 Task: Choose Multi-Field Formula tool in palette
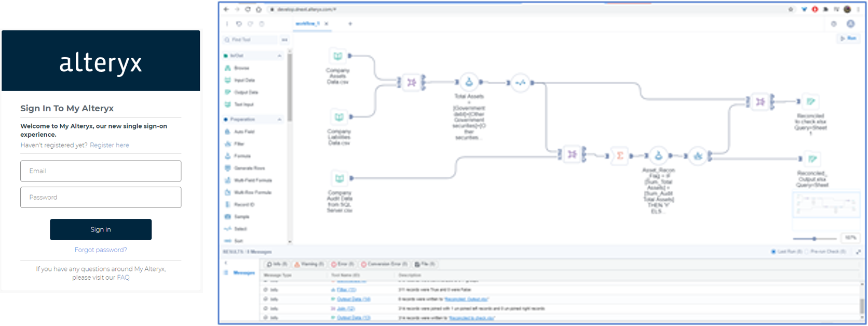248,180
